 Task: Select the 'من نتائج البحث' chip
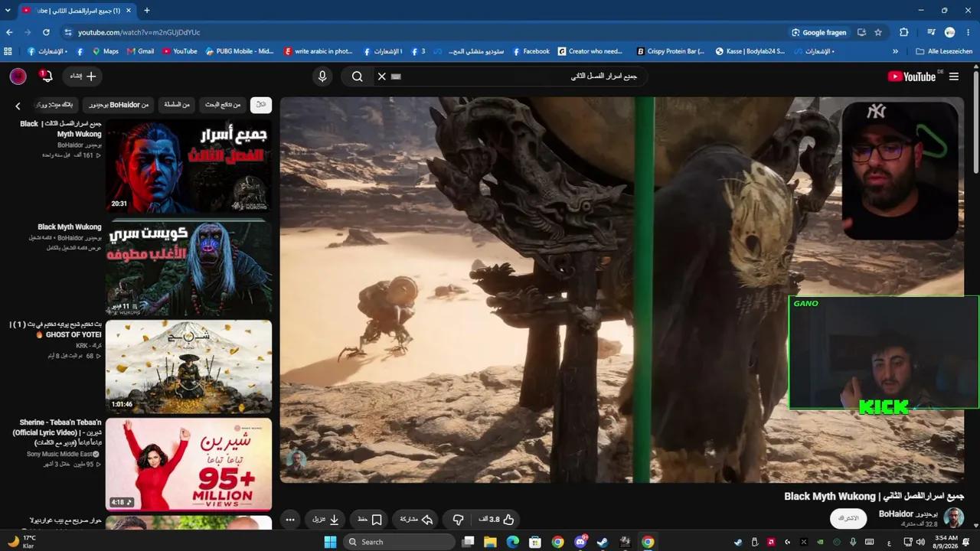pos(223,105)
